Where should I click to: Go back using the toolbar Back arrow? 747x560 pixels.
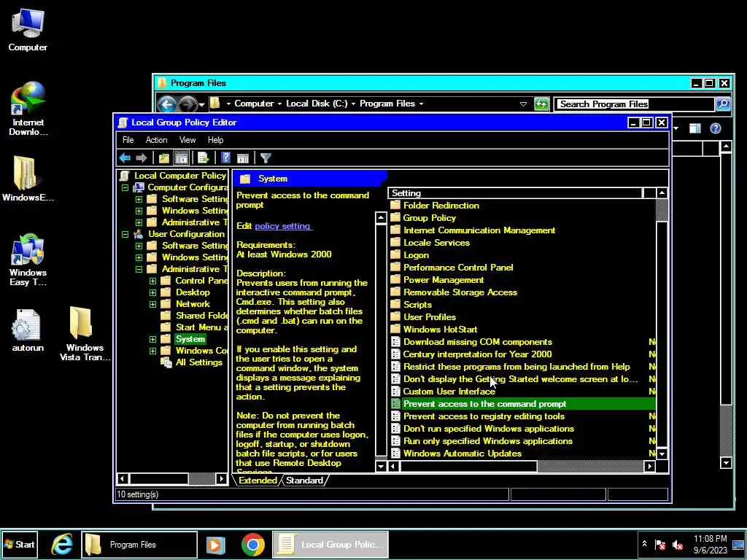125,157
